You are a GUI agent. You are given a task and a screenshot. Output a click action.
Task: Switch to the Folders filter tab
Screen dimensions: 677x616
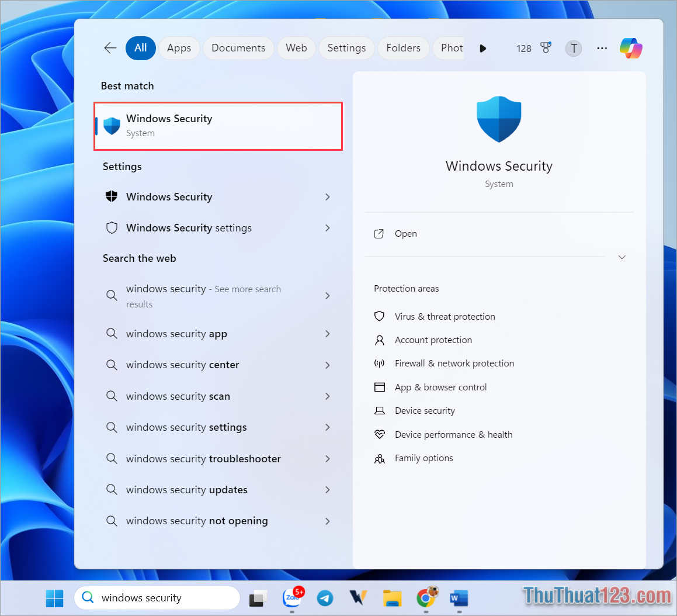coord(403,48)
